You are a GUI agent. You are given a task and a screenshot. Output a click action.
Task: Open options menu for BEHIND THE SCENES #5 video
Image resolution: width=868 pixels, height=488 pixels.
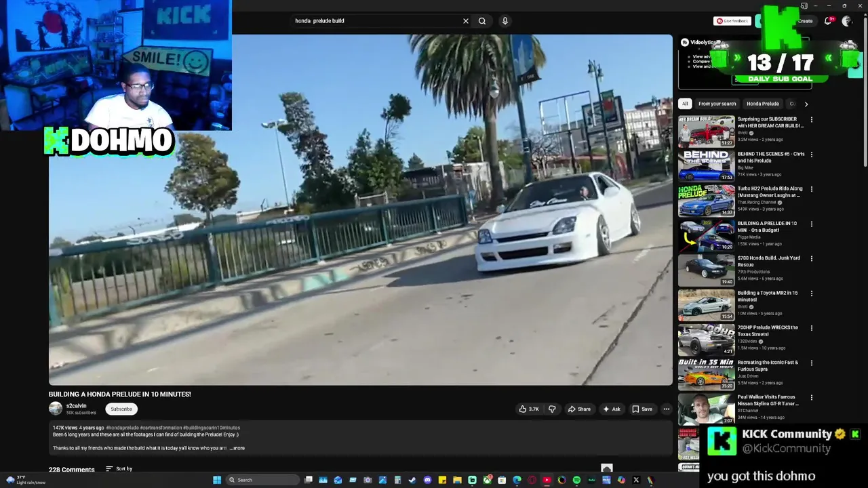(812, 155)
